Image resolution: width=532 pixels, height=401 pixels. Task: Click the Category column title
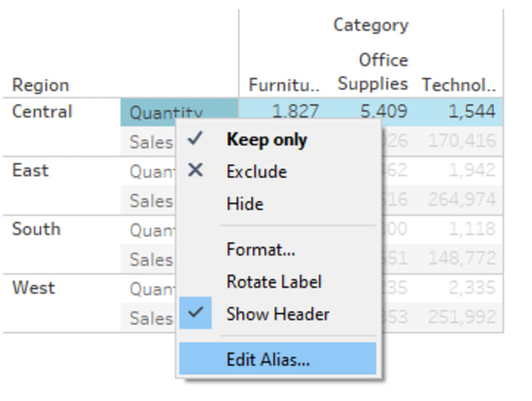point(371,25)
